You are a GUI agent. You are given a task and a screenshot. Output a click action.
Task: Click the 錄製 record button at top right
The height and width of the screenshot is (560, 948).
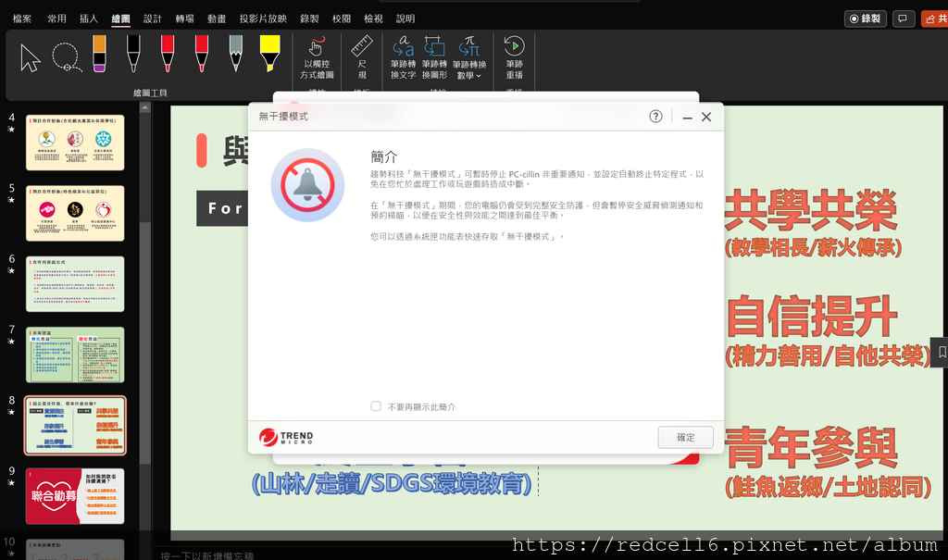click(866, 19)
